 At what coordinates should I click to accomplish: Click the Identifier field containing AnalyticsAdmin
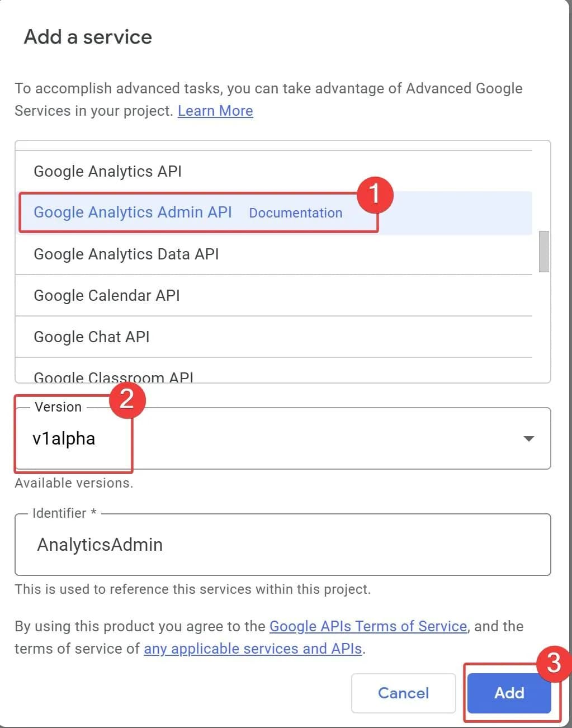tap(282, 545)
